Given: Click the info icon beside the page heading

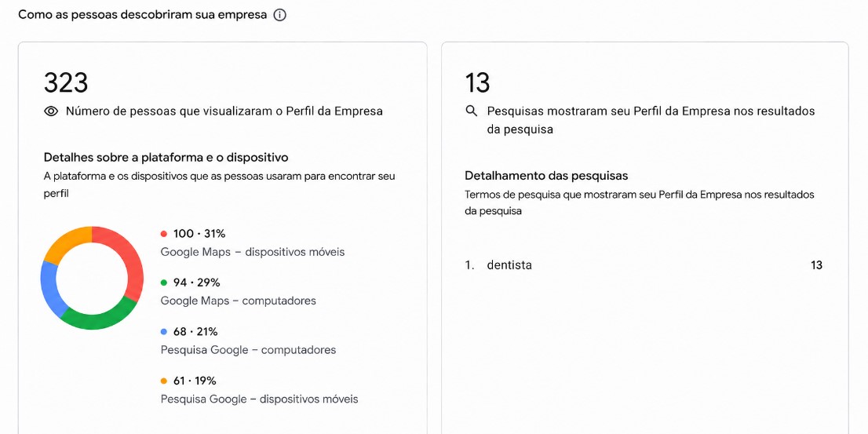Looking at the screenshot, I should [280, 15].
